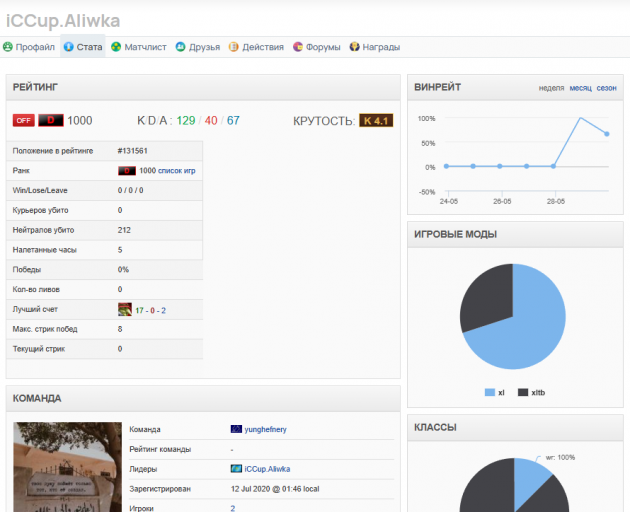Viewport: 630px width, 512px height.
Task: Toggle the xl legend swatch
Action: (490, 393)
